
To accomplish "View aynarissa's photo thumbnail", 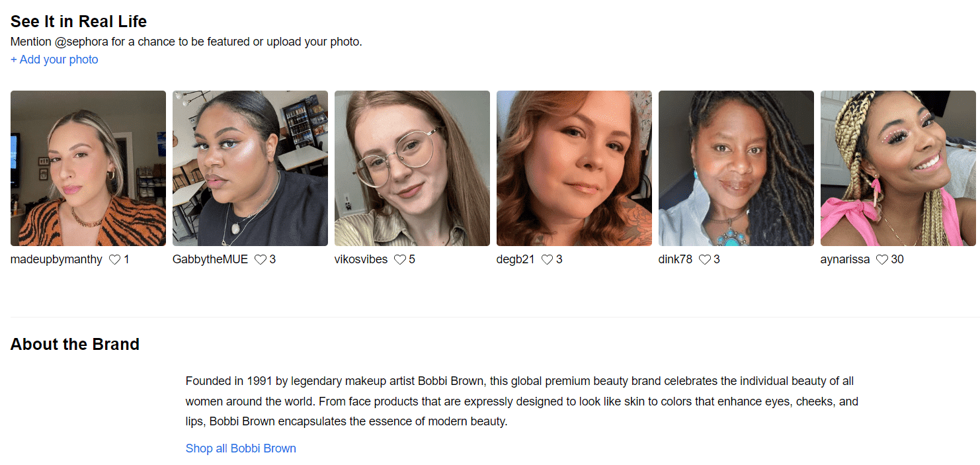I will [898, 168].
